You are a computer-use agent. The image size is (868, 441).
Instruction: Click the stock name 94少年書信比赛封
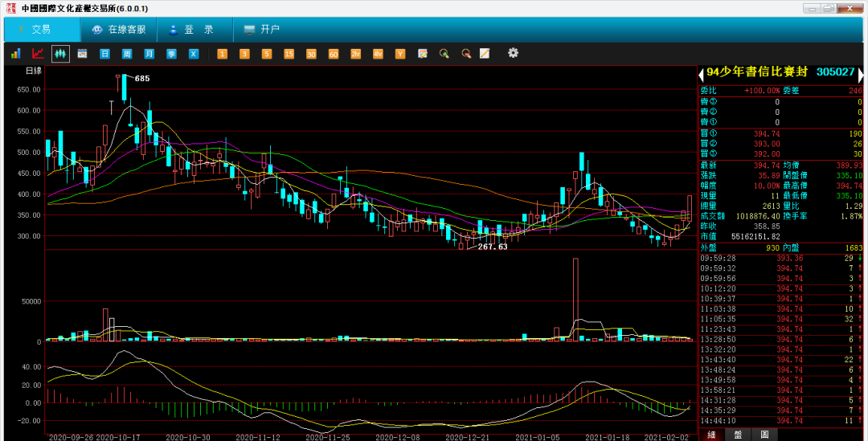click(x=757, y=72)
